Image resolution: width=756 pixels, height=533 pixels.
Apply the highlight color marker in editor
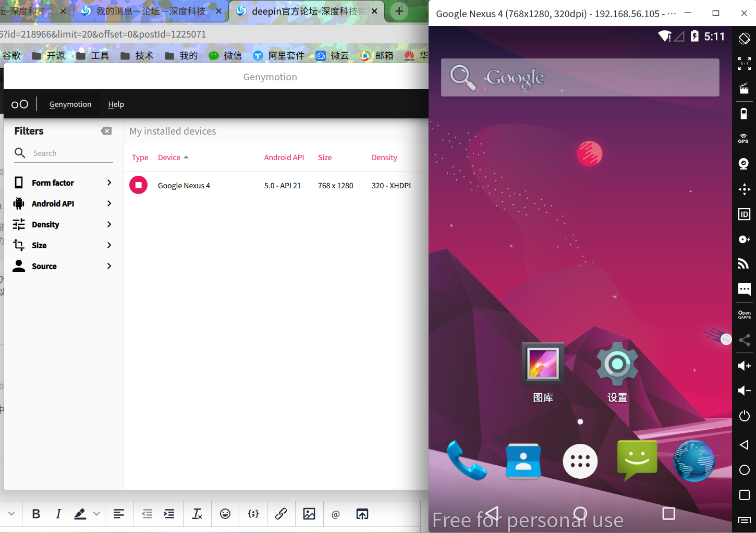coord(80,514)
